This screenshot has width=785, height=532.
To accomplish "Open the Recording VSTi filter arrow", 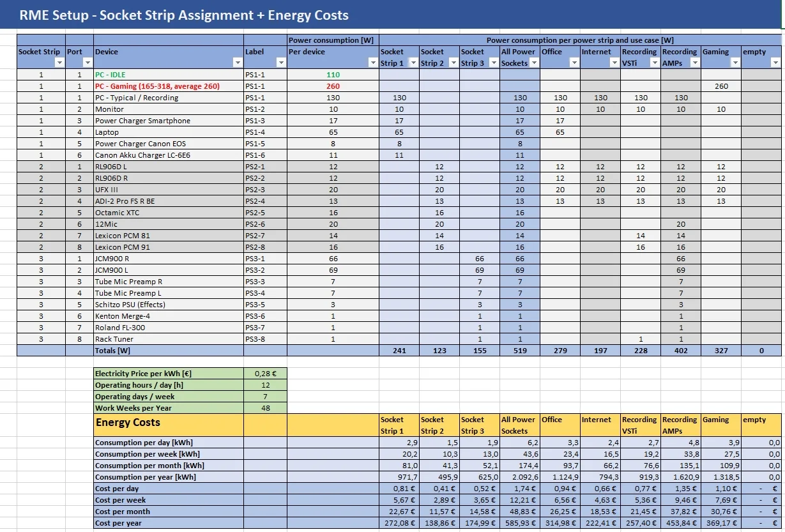I will pyautogui.click(x=655, y=63).
